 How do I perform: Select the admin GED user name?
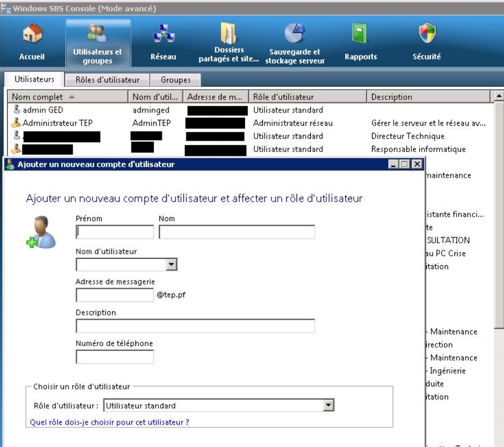43,110
